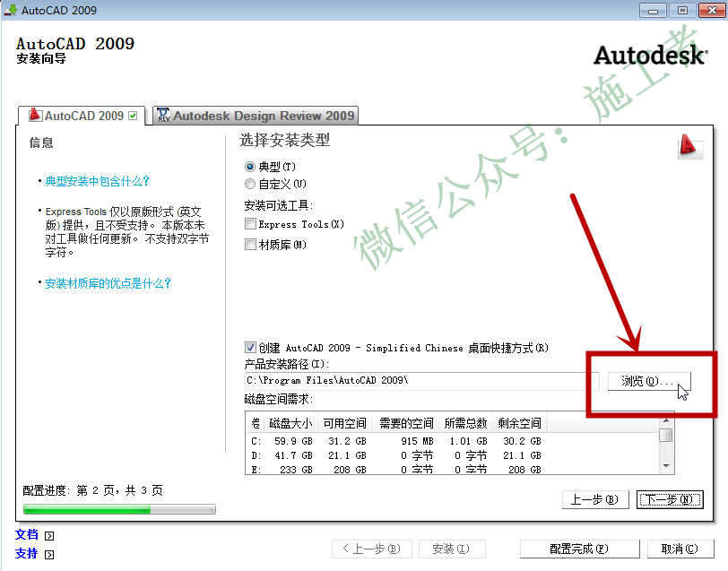This screenshot has width=728, height=571.
Task: Click the greyed 安装(I) button
Action: coord(452,549)
